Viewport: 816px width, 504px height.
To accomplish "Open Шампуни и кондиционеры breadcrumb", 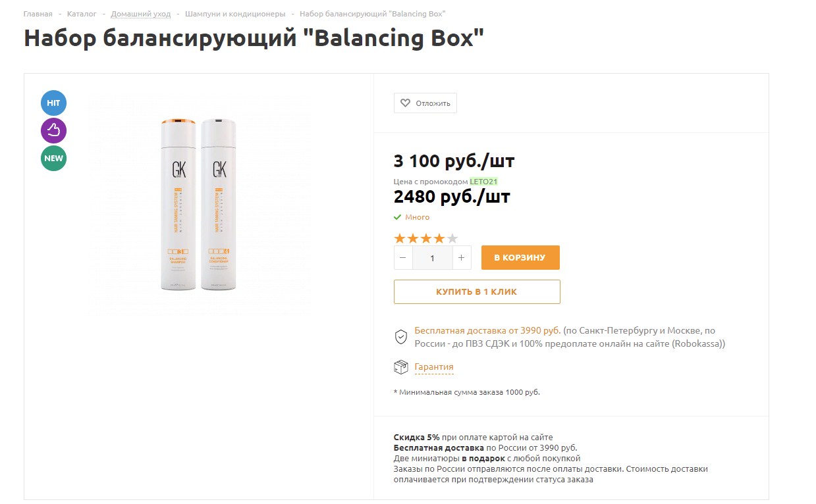I will [235, 14].
